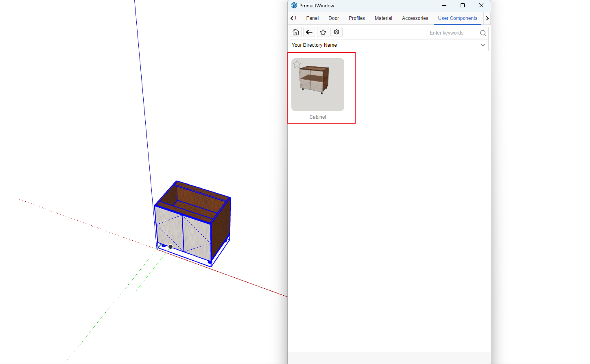Maximize the ProductWindow panel
Image resolution: width=590 pixels, height=364 pixels.
tap(463, 5)
